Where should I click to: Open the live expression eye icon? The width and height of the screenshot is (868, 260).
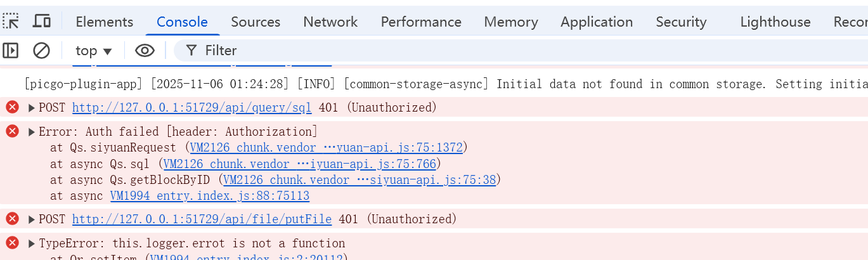coord(145,50)
